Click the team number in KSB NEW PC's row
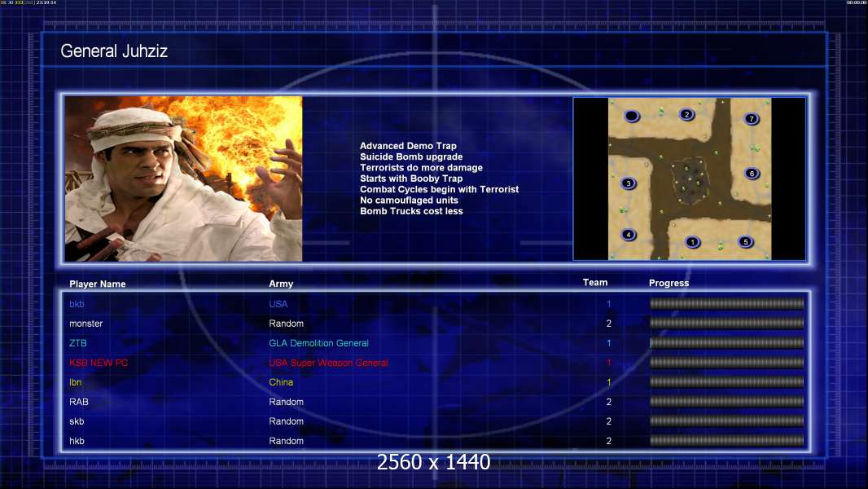This screenshot has height=489, width=868. 608,363
